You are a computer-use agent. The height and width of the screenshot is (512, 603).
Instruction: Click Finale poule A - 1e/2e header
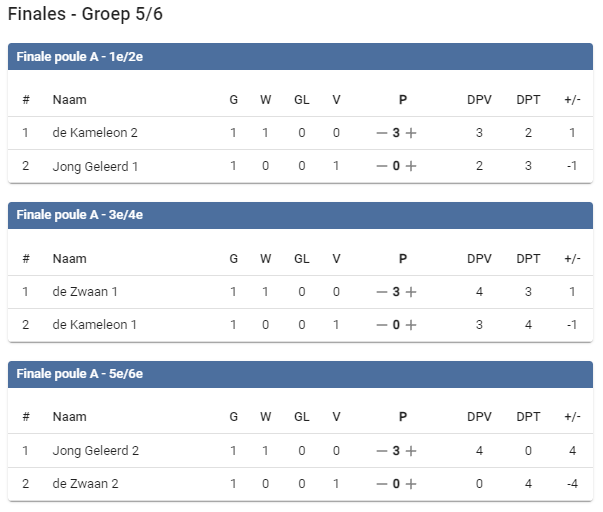(300, 56)
